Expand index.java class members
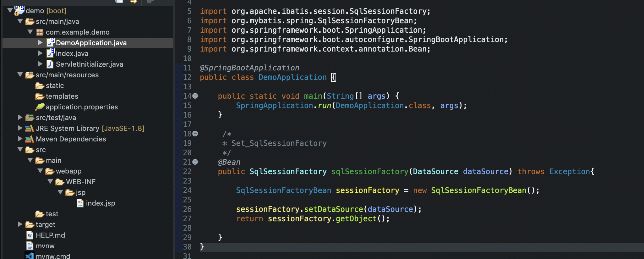The width and height of the screenshot is (644, 259). tap(40, 53)
